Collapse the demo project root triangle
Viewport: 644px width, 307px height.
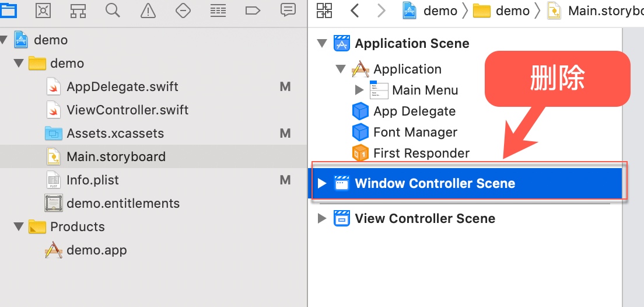tap(3, 40)
